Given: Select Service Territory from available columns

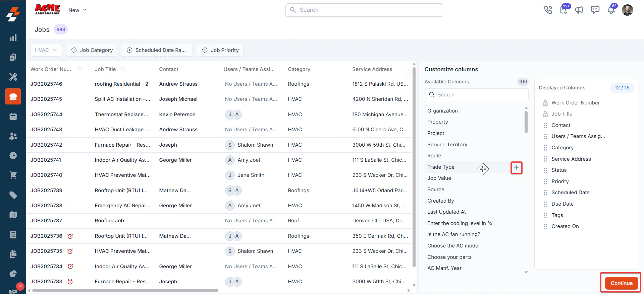Looking at the screenshot, I should click(447, 145).
